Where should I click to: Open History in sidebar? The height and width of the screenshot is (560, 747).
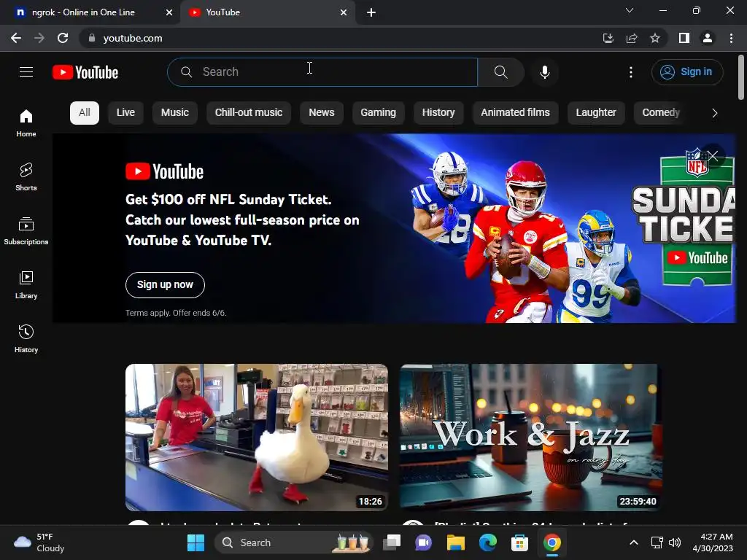click(26, 338)
